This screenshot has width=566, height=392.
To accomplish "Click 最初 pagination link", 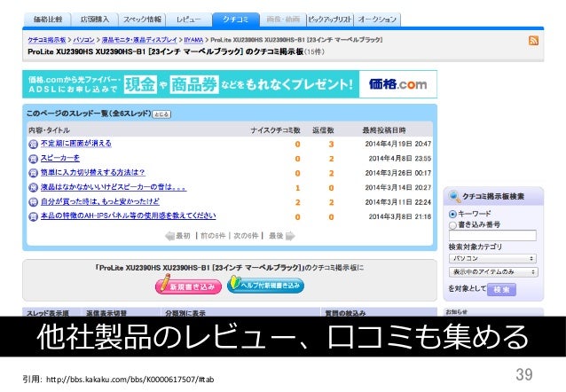I will tap(183, 236).
